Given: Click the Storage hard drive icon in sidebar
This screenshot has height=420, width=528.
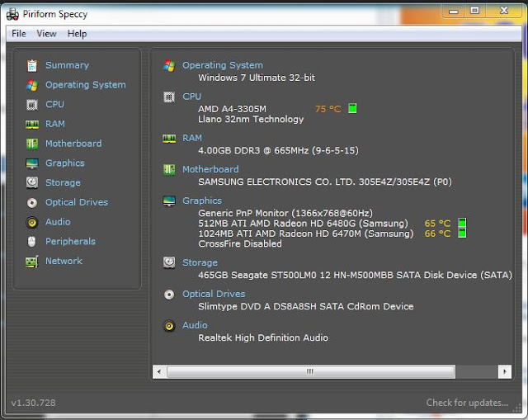Looking at the screenshot, I should click(x=32, y=182).
